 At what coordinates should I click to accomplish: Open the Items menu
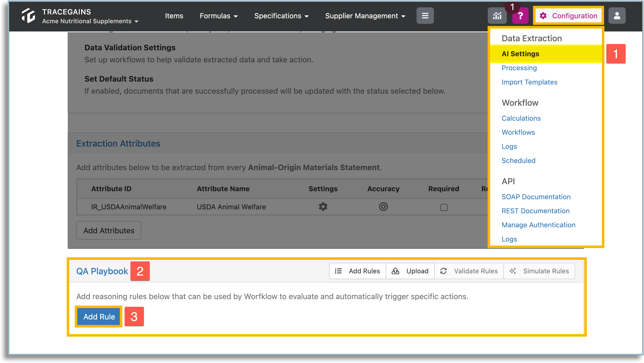pyautogui.click(x=174, y=16)
